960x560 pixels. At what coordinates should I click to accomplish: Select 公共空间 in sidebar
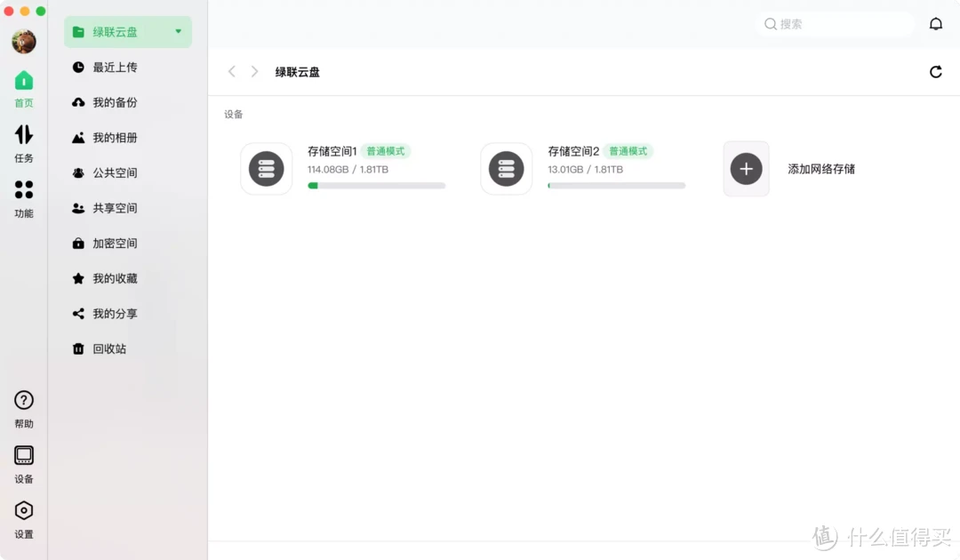click(x=128, y=172)
